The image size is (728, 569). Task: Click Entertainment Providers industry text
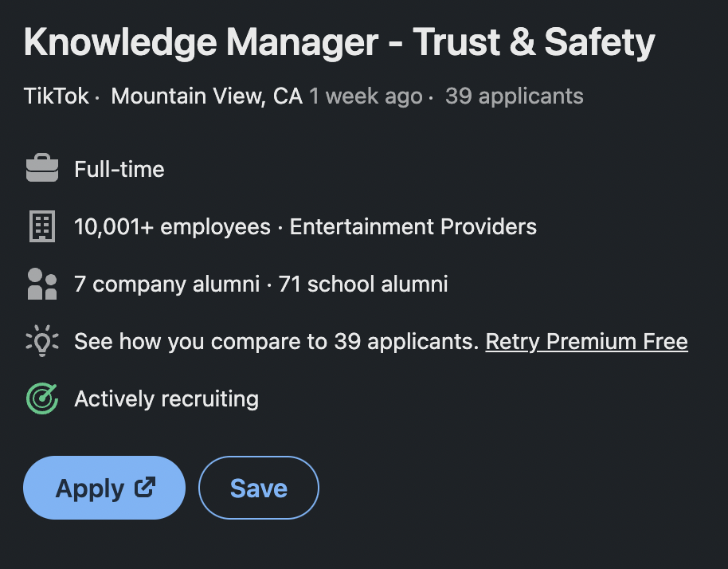(x=413, y=227)
